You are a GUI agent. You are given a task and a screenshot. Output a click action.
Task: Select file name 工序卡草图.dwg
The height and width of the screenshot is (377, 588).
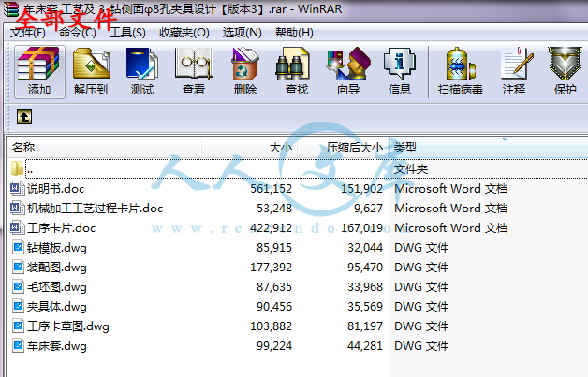tap(67, 326)
